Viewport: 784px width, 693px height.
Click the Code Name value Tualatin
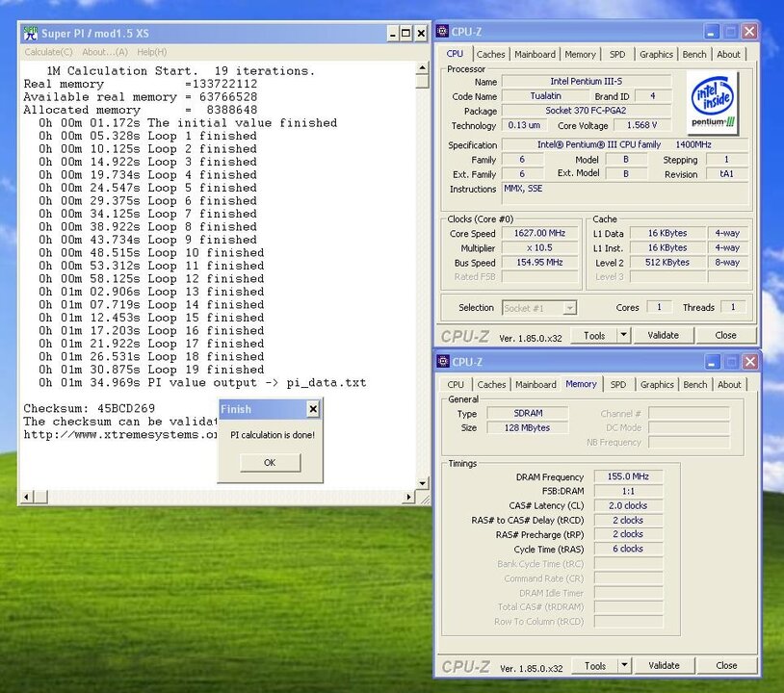545,95
